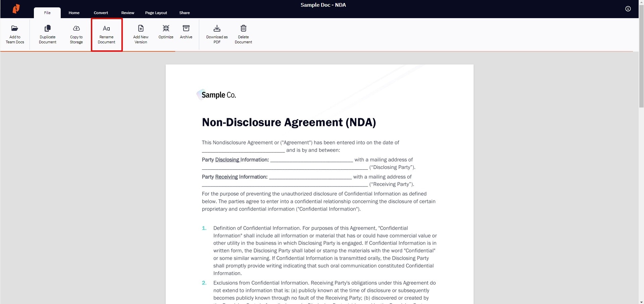Open the Review tab
Screen dimensions: 644x304
tap(128, 13)
